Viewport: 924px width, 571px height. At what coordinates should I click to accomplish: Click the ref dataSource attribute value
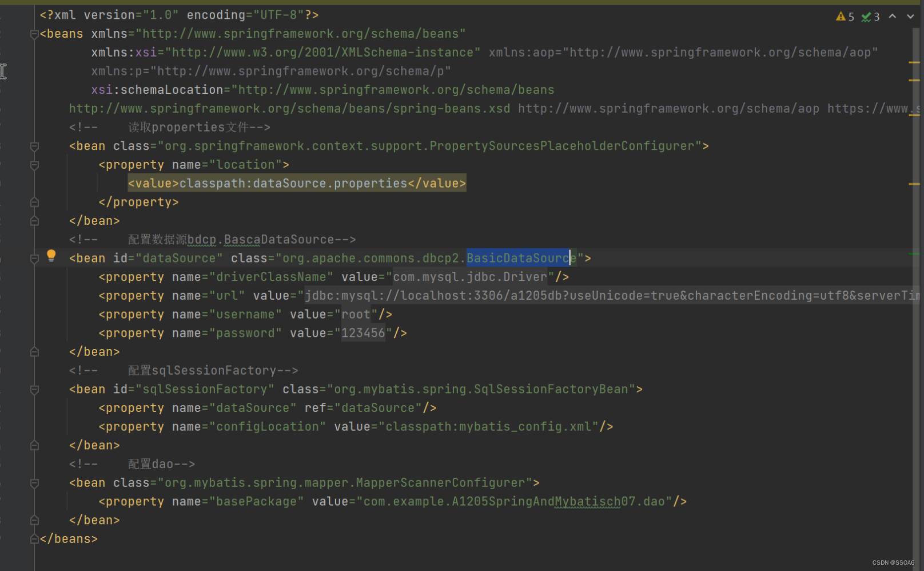point(378,408)
